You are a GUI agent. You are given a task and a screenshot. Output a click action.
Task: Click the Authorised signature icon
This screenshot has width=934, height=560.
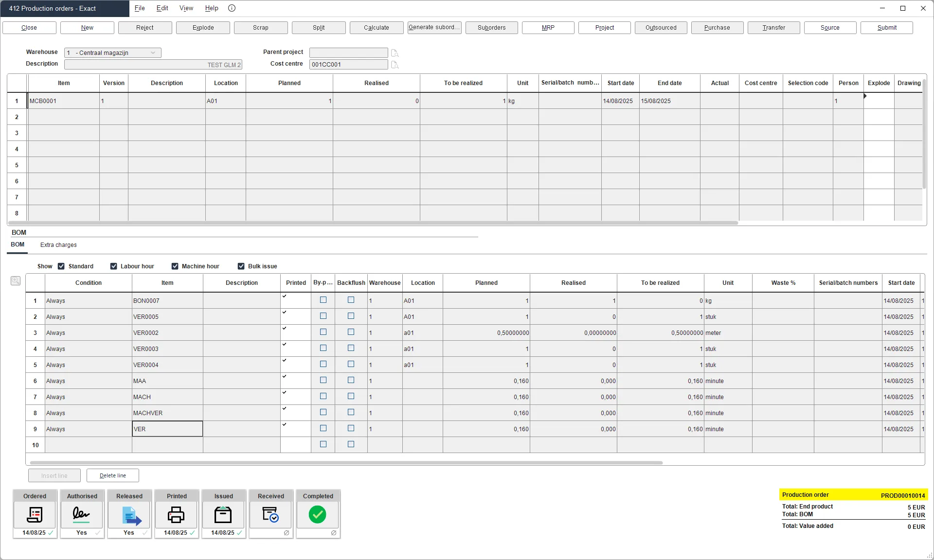click(82, 515)
